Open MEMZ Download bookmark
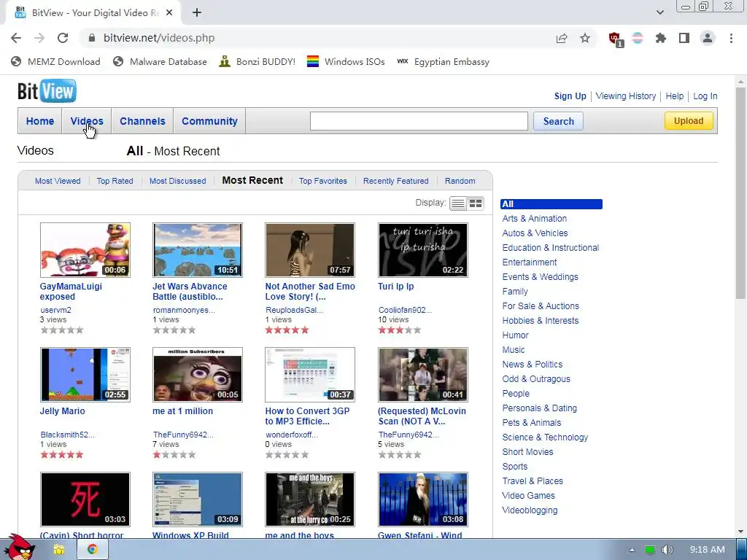Screen dimensions: 747x560 pyautogui.click(x=55, y=62)
